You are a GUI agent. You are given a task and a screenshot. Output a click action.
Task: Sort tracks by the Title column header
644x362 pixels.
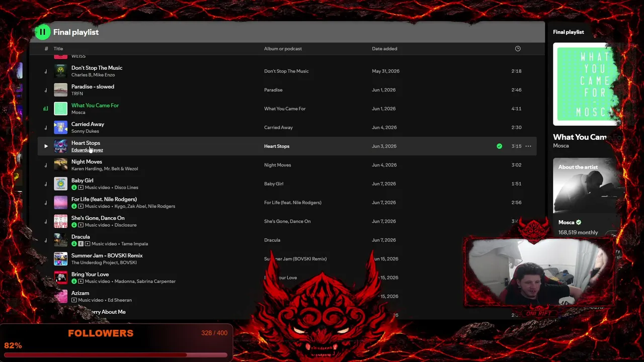click(58, 49)
